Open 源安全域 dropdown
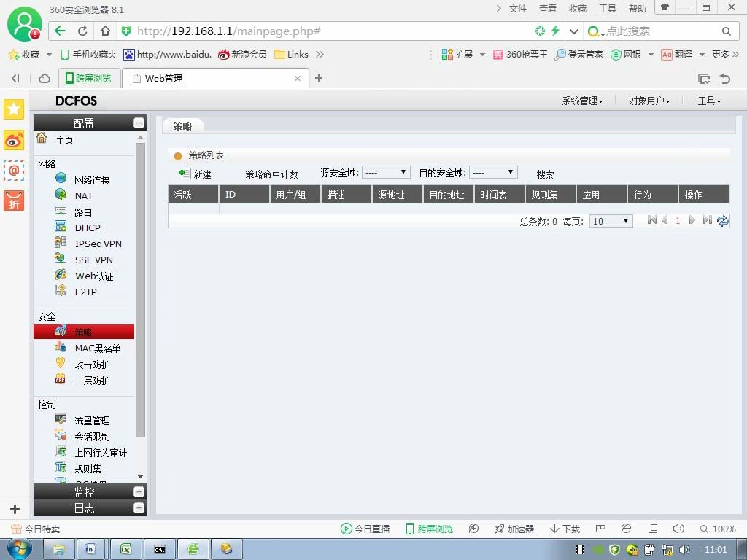The width and height of the screenshot is (747, 560). 386,172
